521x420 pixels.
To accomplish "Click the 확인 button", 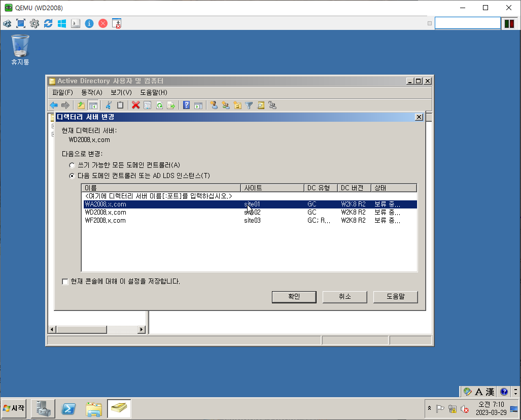I will [x=294, y=297].
